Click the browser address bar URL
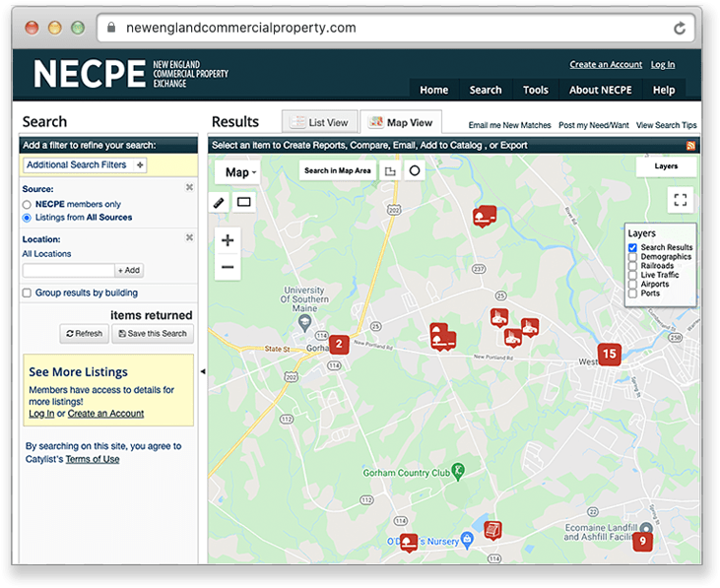720x588 pixels. pos(241,28)
